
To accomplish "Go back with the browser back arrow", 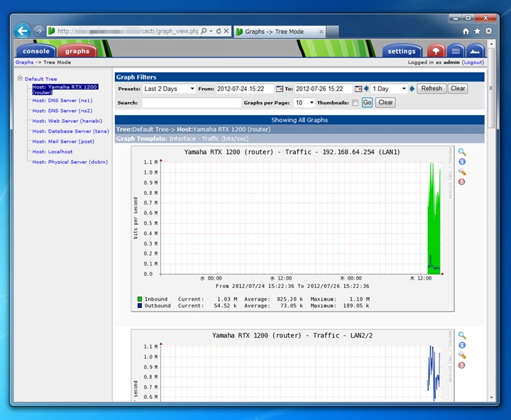I will click(x=23, y=31).
